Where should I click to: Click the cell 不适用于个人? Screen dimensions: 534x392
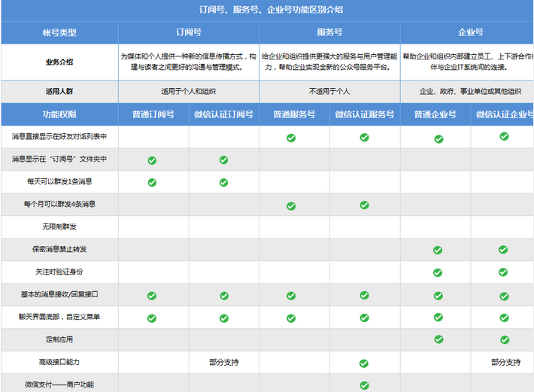(329, 91)
